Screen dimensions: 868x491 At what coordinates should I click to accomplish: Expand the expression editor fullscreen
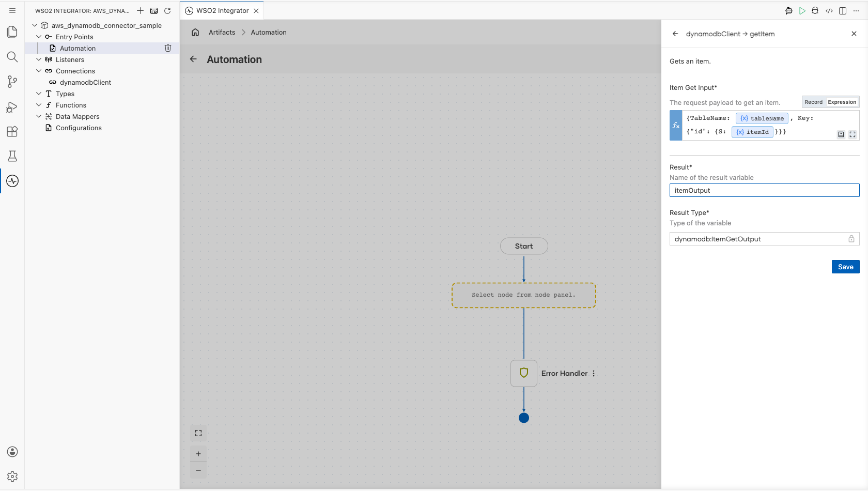click(853, 134)
